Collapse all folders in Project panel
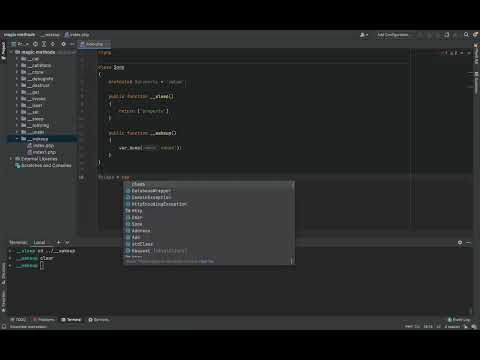This screenshot has height=360, width=480. (x=53, y=44)
